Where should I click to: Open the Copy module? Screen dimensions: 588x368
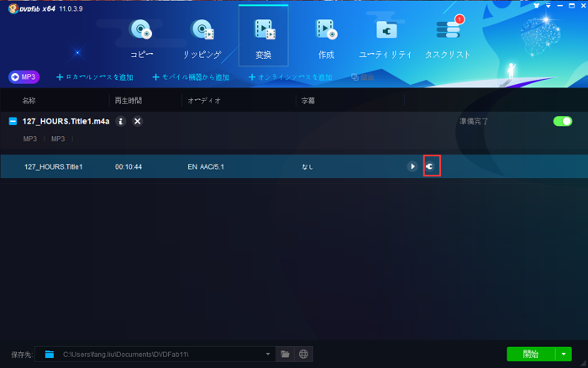tap(141, 39)
